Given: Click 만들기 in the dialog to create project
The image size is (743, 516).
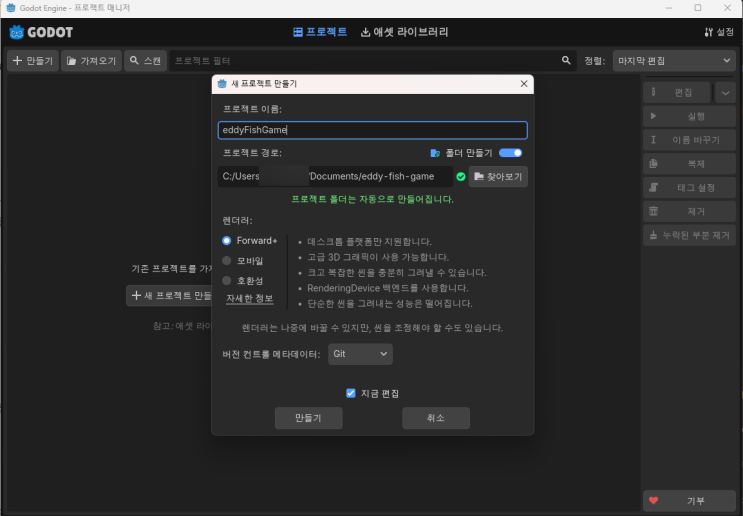Looking at the screenshot, I should [x=308, y=418].
